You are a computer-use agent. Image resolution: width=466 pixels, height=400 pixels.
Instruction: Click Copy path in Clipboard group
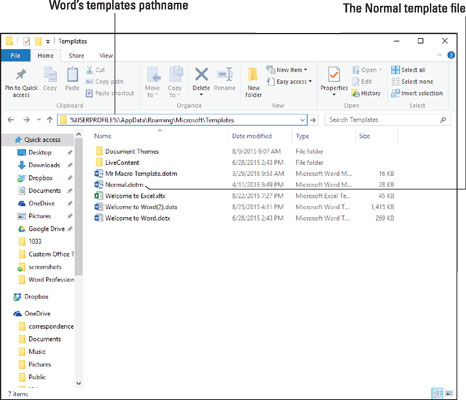pyautogui.click(x=105, y=82)
